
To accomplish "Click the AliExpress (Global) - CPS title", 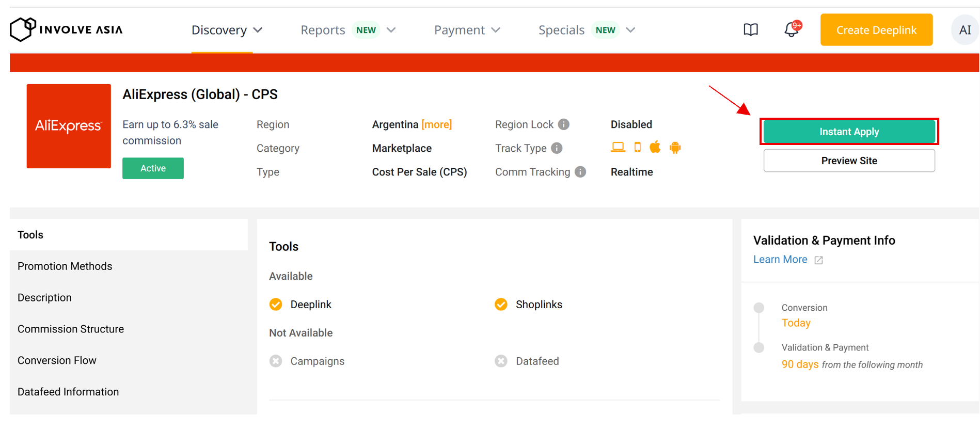I will click(x=200, y=94).
